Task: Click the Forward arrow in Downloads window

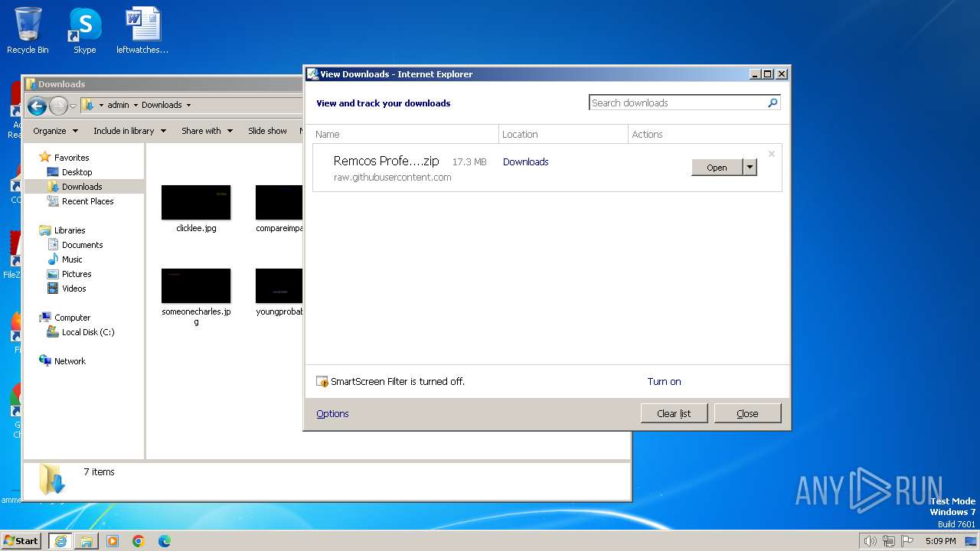Action: tap(58, 106)
